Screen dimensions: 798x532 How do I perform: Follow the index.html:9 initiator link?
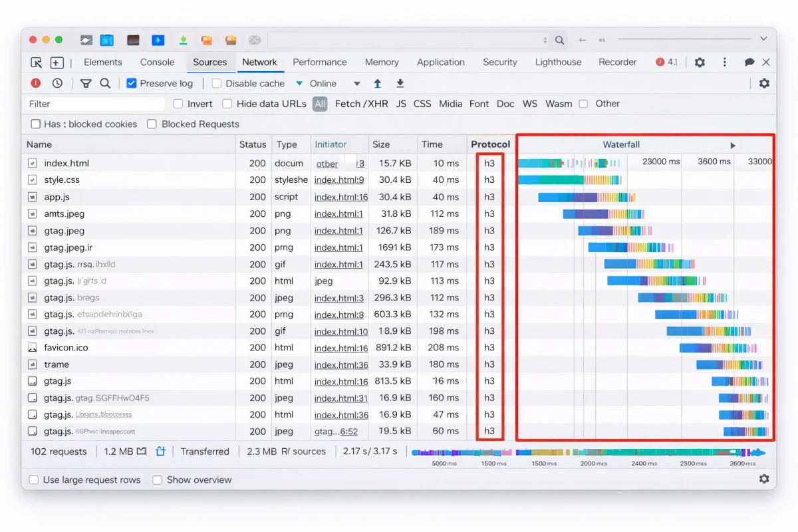pos(340,180)
